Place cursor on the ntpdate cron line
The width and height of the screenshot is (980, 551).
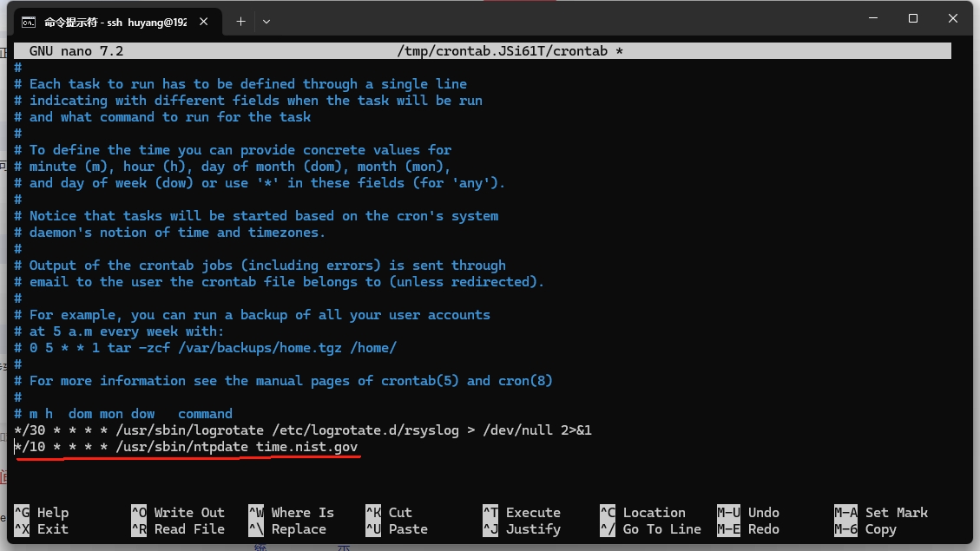pos(187,447)
